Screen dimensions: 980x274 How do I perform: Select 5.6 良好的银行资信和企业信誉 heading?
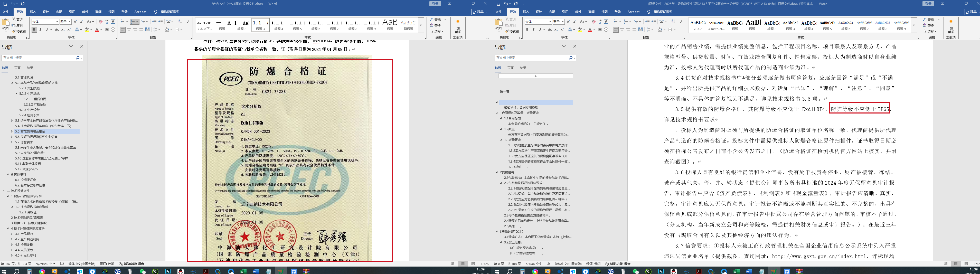pyautogui.click(x=36, y=137)
